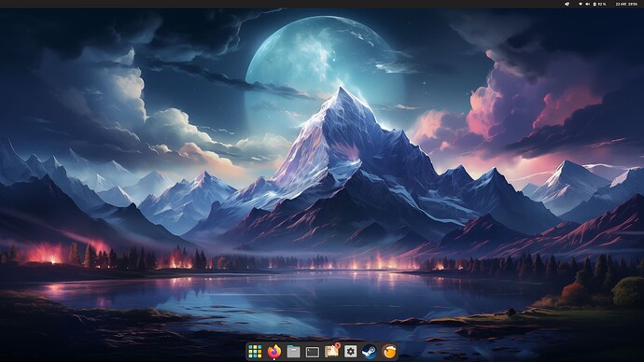Click the central snowy mountain peak on desktop
The image size is (644, 362).
pos(341,99)
